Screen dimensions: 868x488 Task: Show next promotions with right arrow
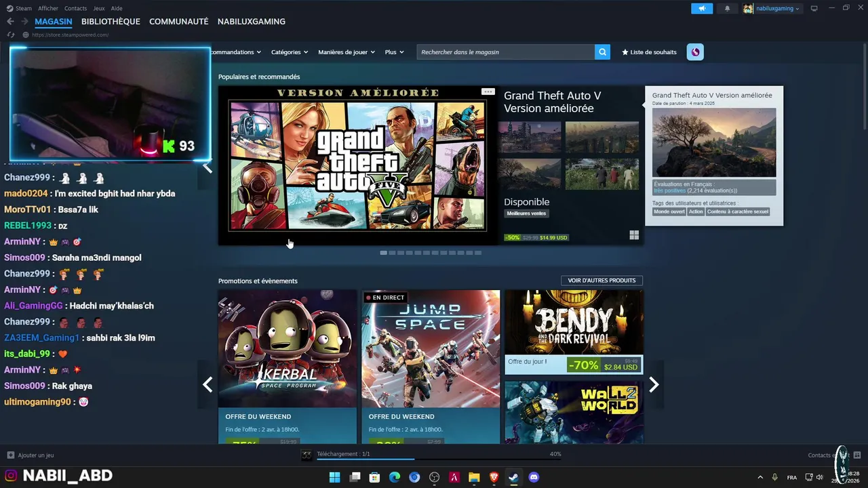(654, 384)
